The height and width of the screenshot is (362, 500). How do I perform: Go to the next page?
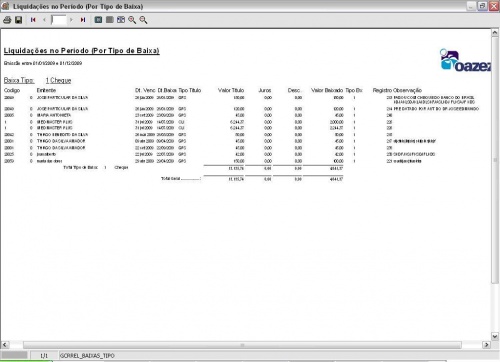[71, 20]
